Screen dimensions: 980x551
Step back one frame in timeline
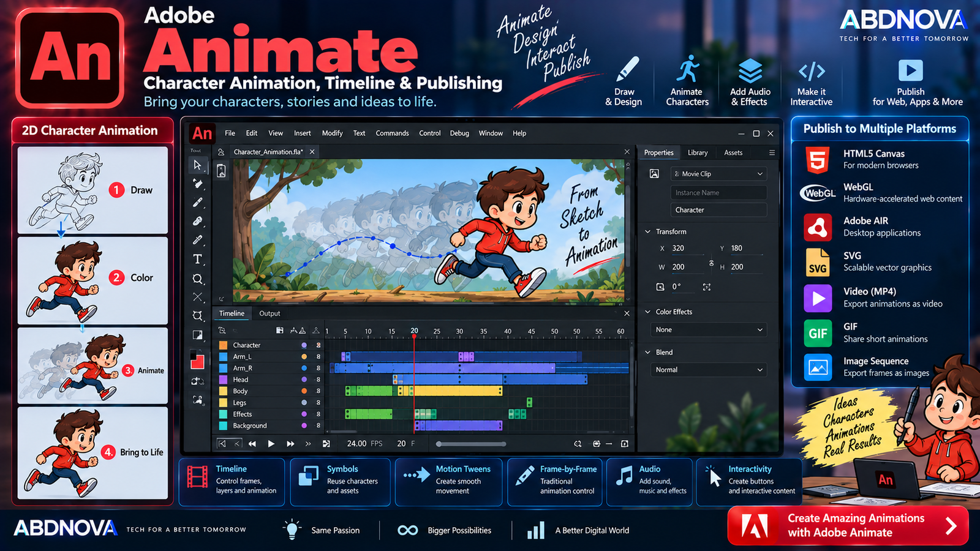point(252,444)
